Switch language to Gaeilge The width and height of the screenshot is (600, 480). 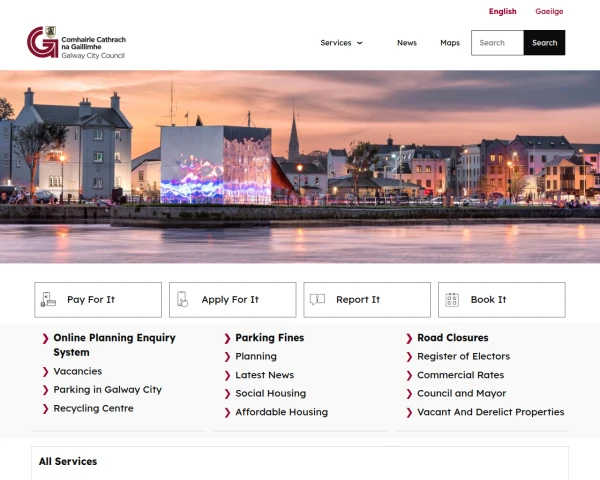(549, 12)
